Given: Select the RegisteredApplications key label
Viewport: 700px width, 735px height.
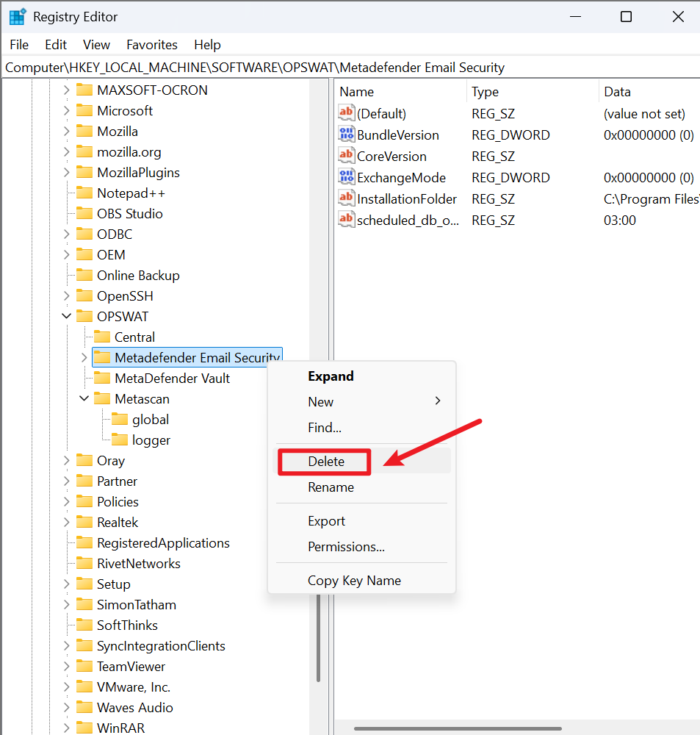Looking at the screenshot, I should [163, 543].
